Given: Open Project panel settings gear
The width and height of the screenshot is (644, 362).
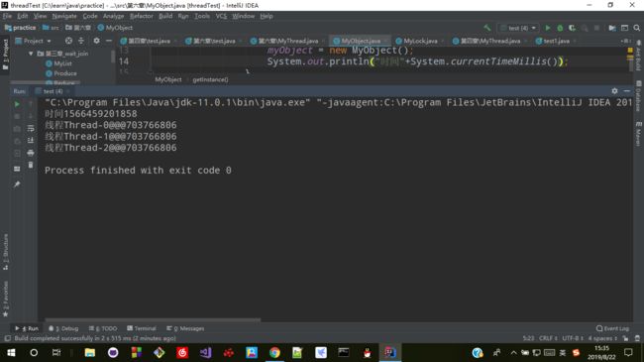Looking at the screenshot, I should [96, 41].
